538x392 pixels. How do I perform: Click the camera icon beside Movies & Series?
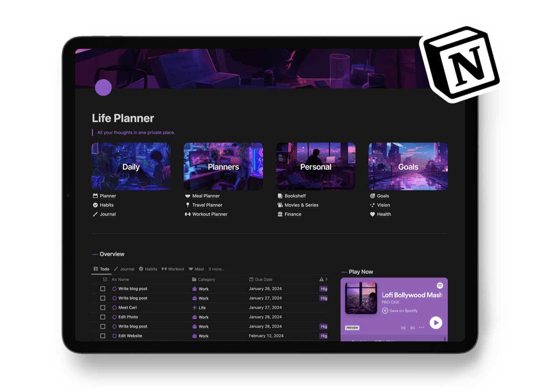[x=280, y=205]
